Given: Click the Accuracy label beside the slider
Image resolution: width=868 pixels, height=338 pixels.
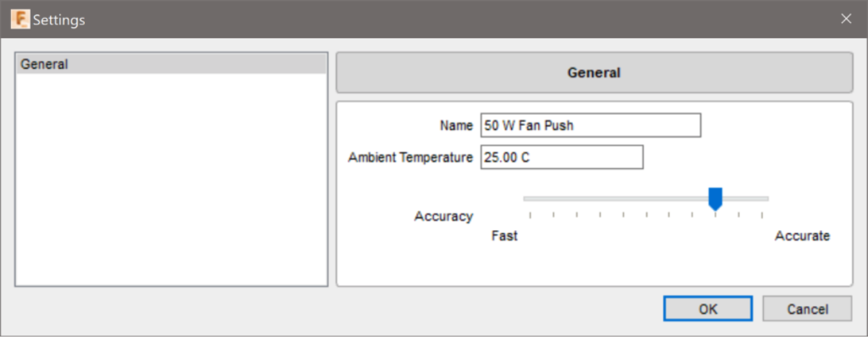Looking at the screenshot, I should pyautogui.click(x=444, y=216).
